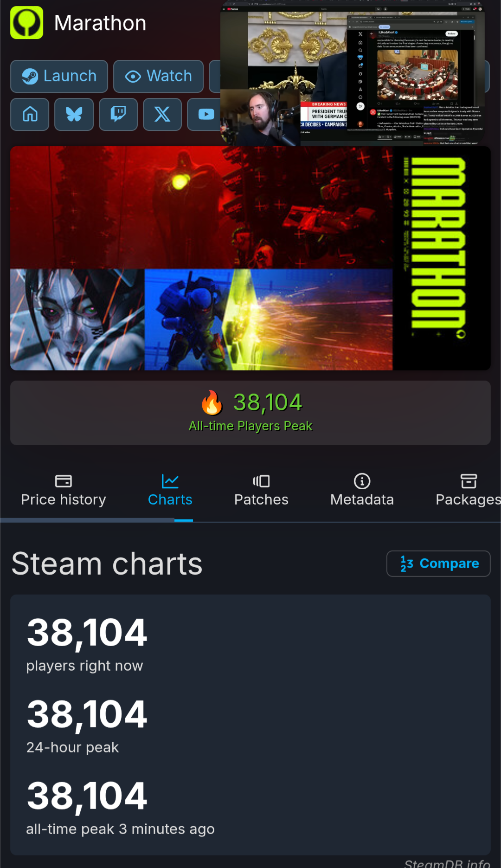The height and width of the screenshot is (868, 501).
Task: Open the Patches tab
Action: (261, 491)
